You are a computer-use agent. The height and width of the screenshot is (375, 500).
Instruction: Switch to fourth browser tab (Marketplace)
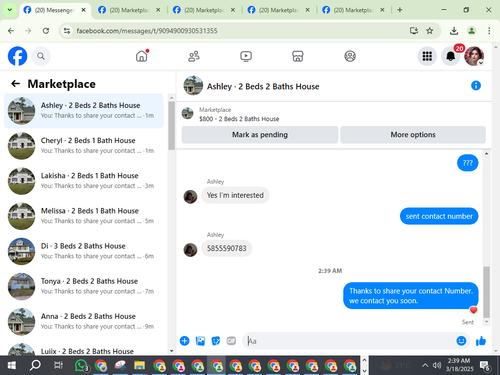[x=279, y=10]
